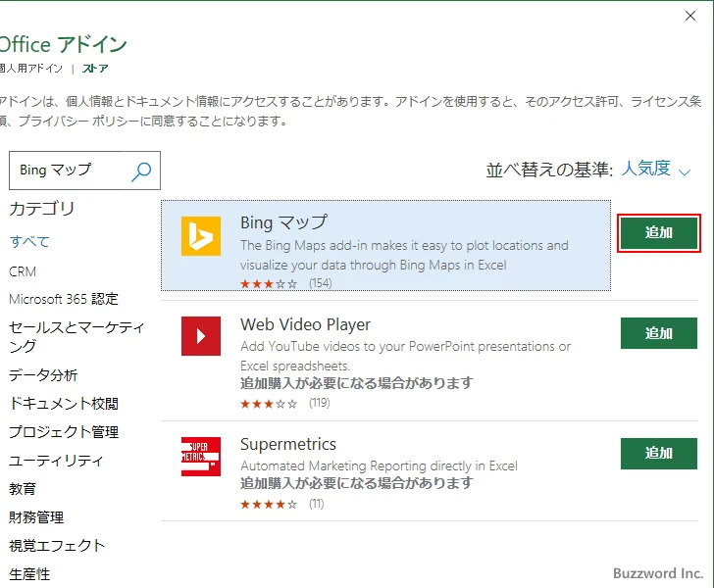Click Automated Marketing Reporting description text
This screenshot has height=588, width=714.
[379, 465]
